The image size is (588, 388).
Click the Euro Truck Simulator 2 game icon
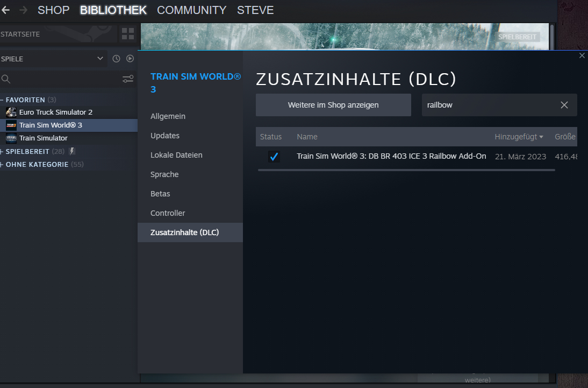[x=11, y=112]
